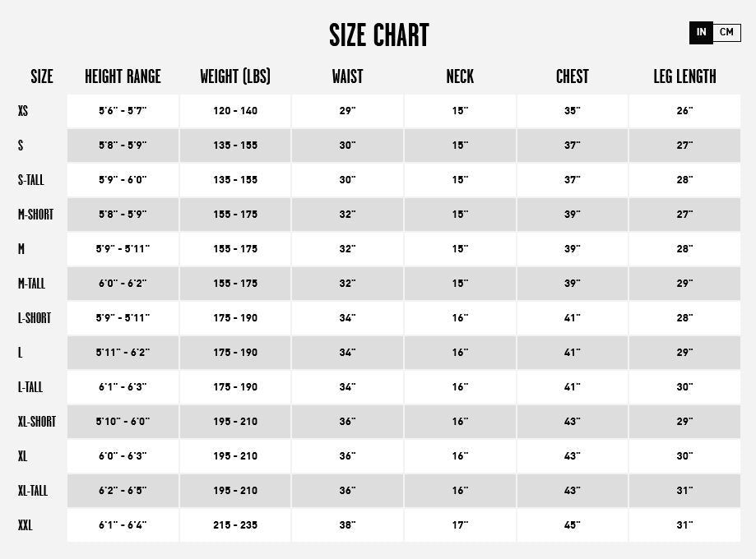Click the Leg Length column header
This screenshot has width=756, height=559.
[684, 76]
